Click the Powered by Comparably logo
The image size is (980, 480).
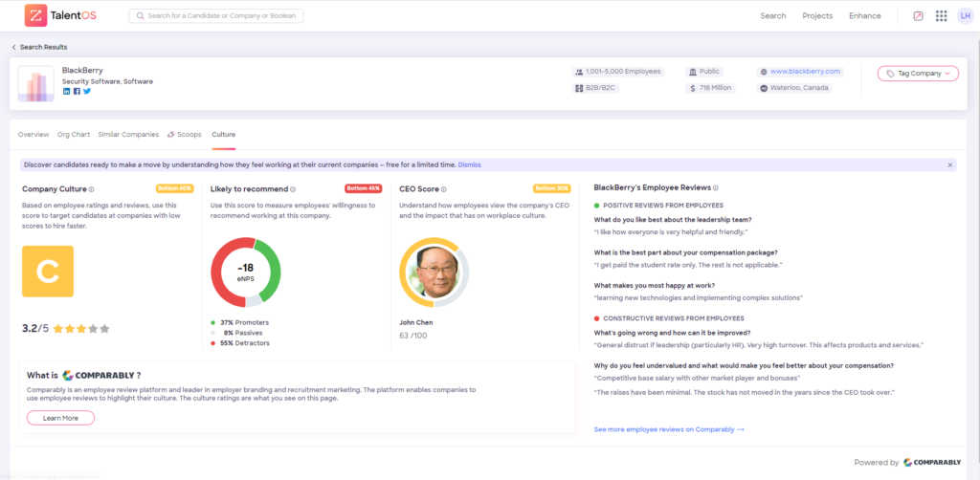(932, 463)
